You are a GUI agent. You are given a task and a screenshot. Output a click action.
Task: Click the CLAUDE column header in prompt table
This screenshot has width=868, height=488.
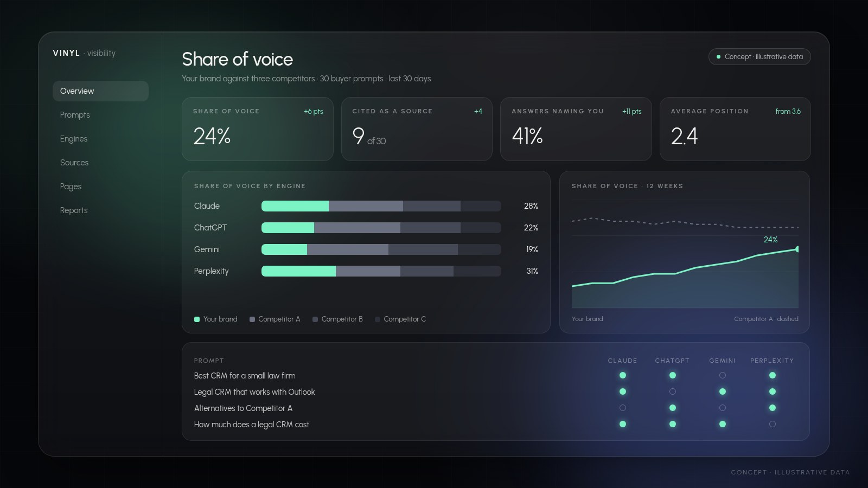[623, 361]
